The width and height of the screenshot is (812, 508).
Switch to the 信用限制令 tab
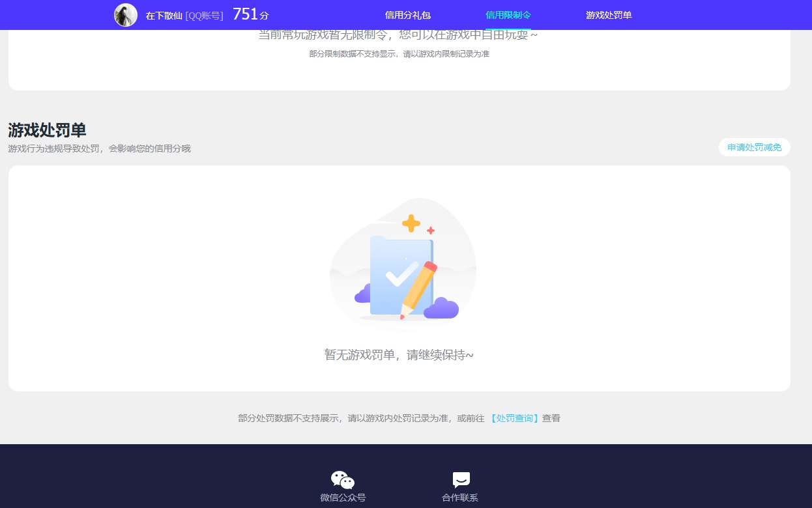pos(508,15)
